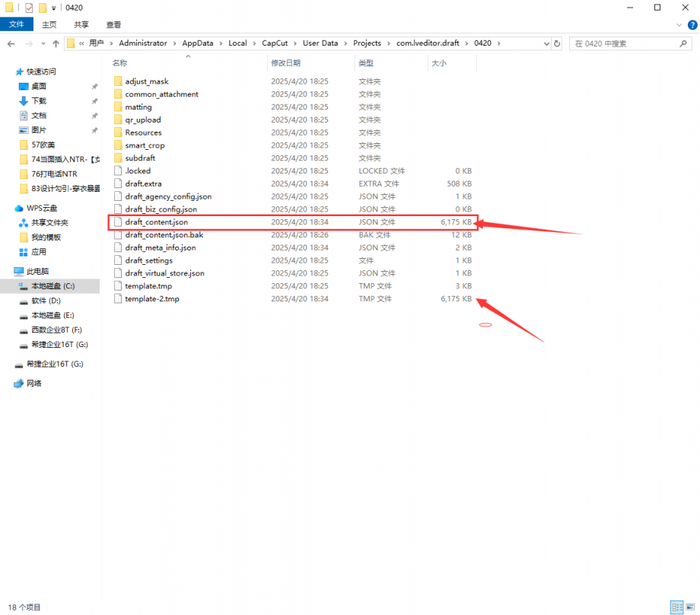Sort files by 大小 column header
This screenshot has width=700, height=615.
click(x=439, y=62)
